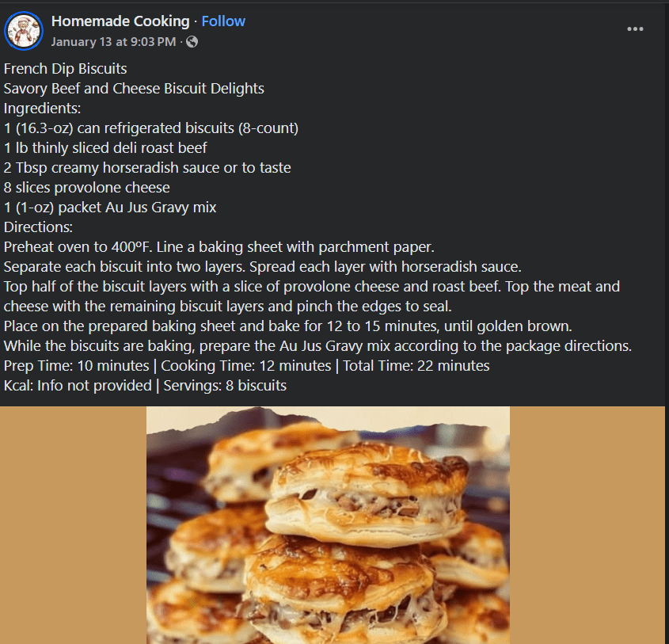
Task: Click the Homemade Cooking chef profile picture
Action: pos(24,31)
